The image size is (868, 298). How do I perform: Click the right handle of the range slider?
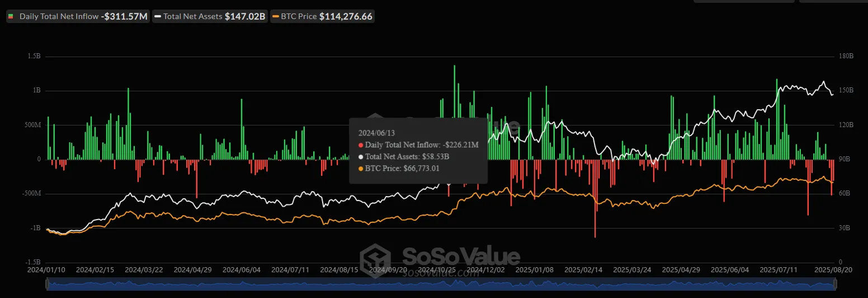click(835, 286)
